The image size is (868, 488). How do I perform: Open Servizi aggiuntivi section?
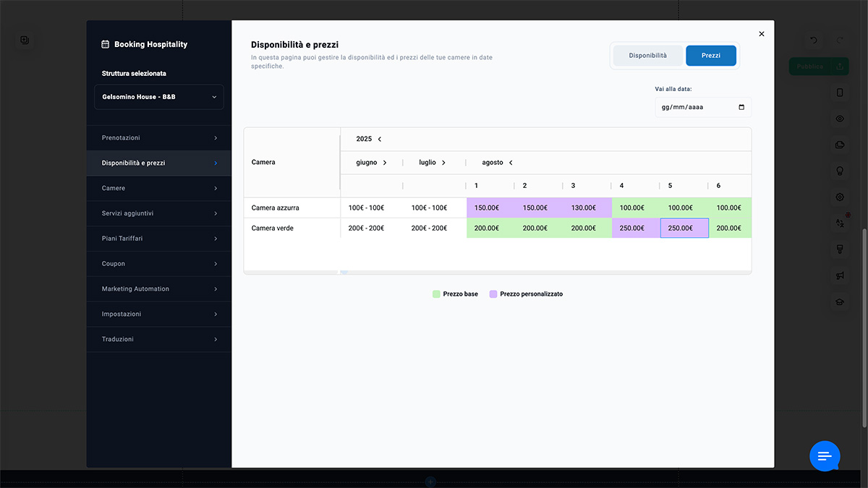coord(158,213)
